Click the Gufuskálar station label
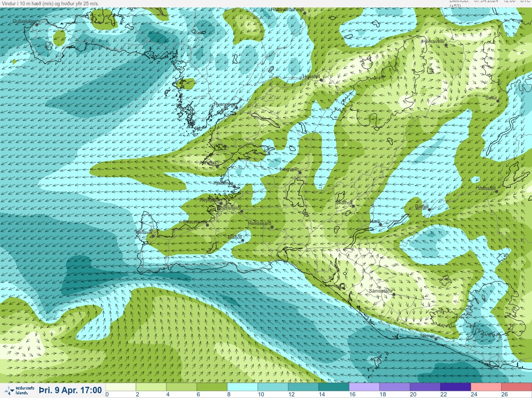532x398 pixels. click(24, 21)
